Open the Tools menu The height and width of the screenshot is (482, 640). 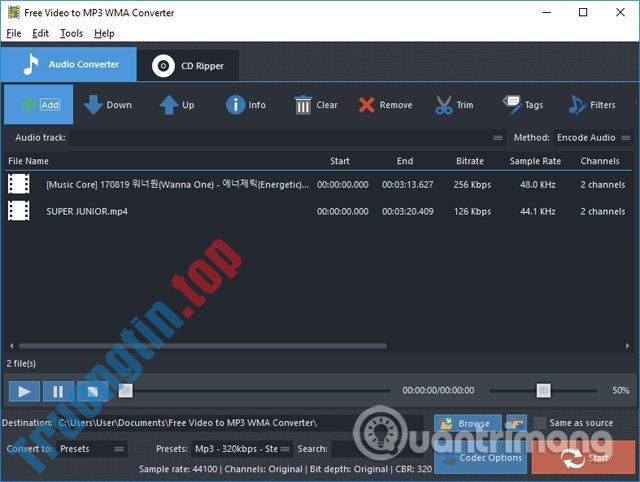(x=71, y=33)
